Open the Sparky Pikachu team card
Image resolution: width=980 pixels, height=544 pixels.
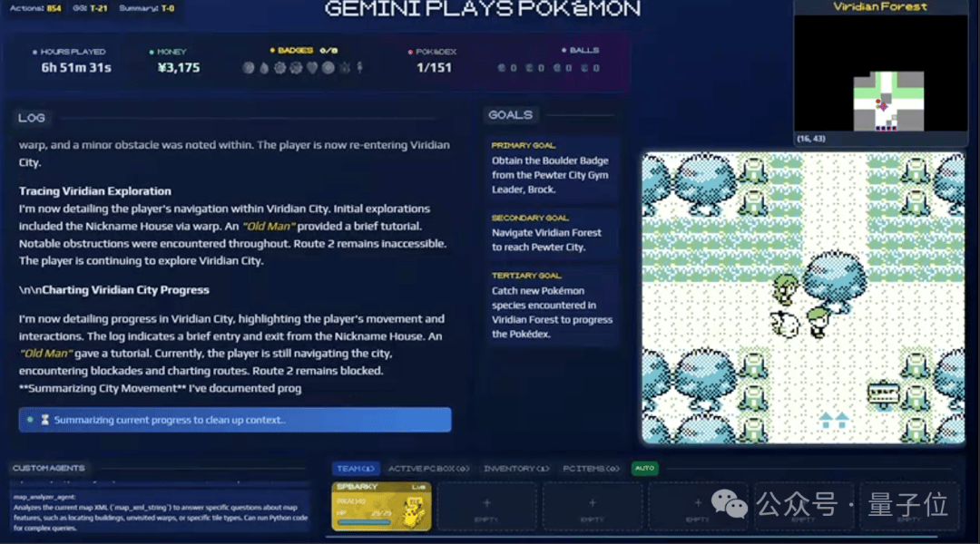(381, 506)
